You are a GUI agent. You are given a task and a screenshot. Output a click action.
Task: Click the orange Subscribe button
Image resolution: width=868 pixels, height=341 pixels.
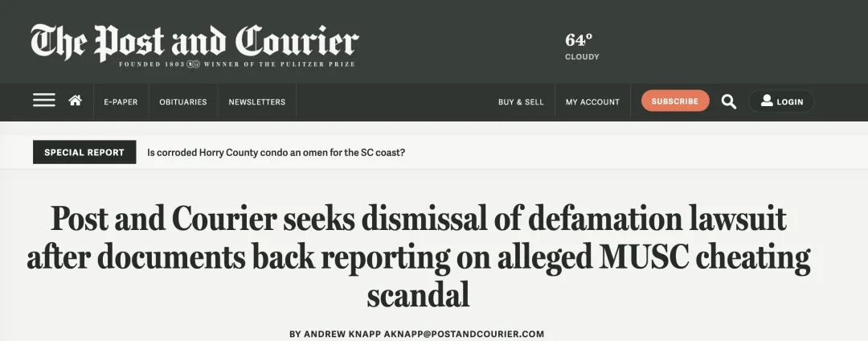coord(675,101)
